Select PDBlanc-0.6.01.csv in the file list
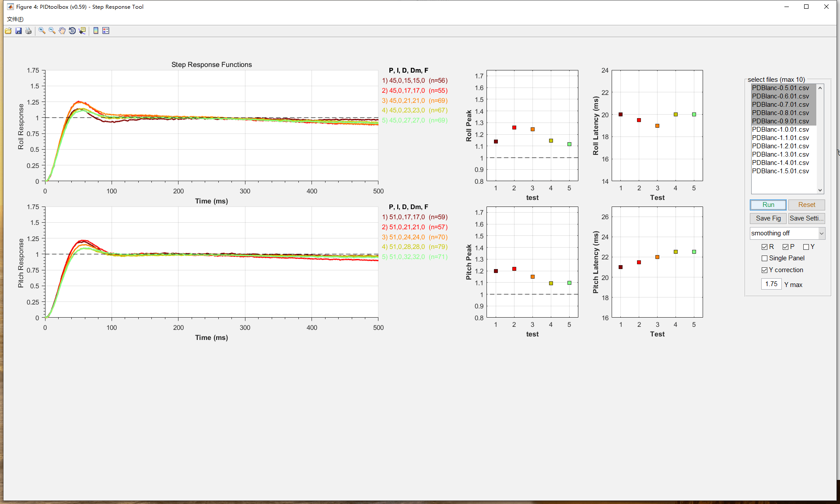 tap(784, 96)
